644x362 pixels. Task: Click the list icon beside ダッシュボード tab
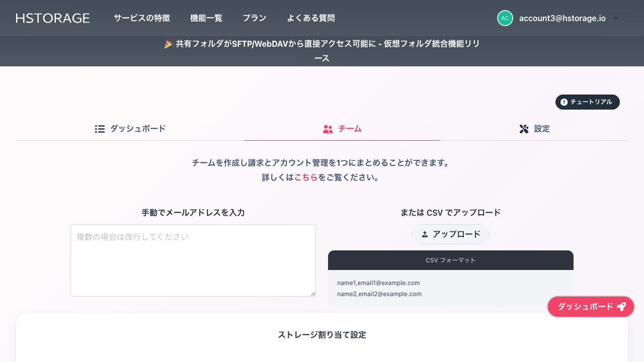pos(100,129)
